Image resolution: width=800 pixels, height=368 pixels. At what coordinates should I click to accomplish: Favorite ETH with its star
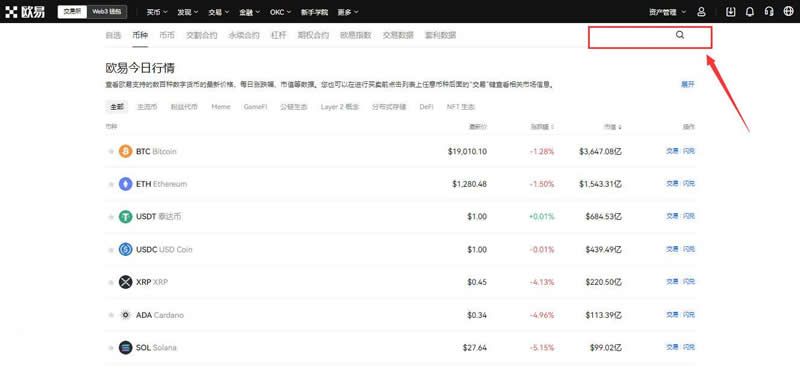click(x=110, y=184)
